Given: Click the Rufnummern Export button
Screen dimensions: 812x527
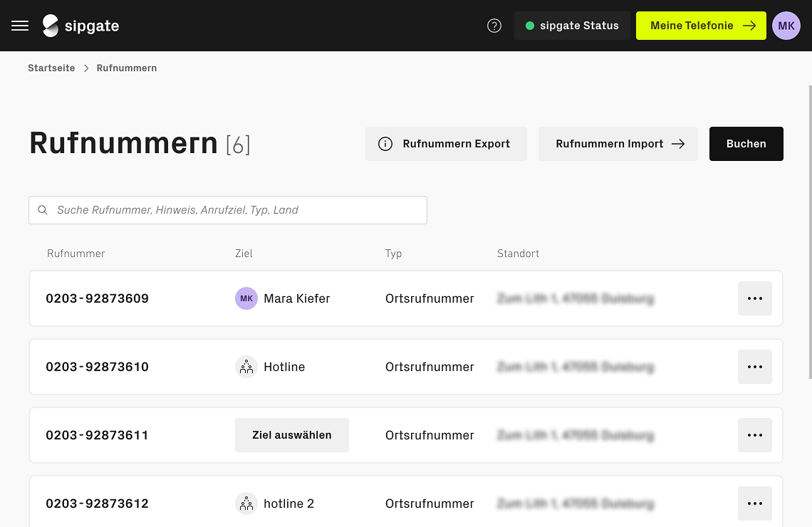Looking at the screenshot, I should coord(446,144).
